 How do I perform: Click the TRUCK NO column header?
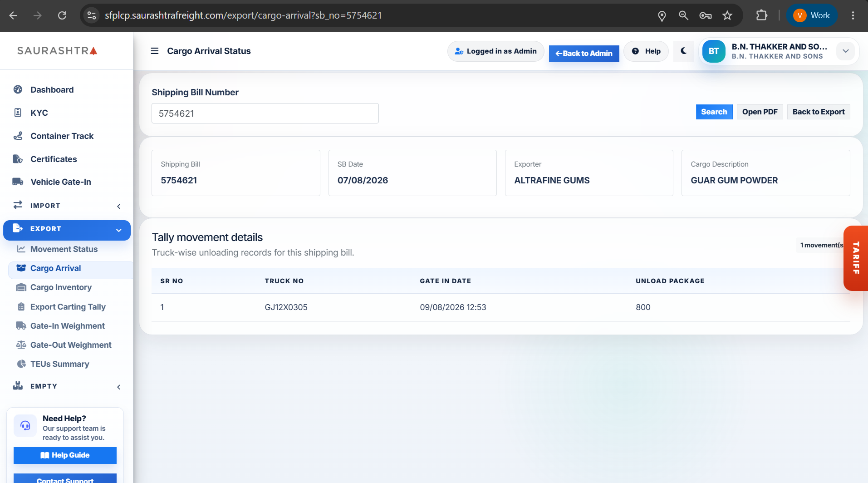[x=284, y=281]
